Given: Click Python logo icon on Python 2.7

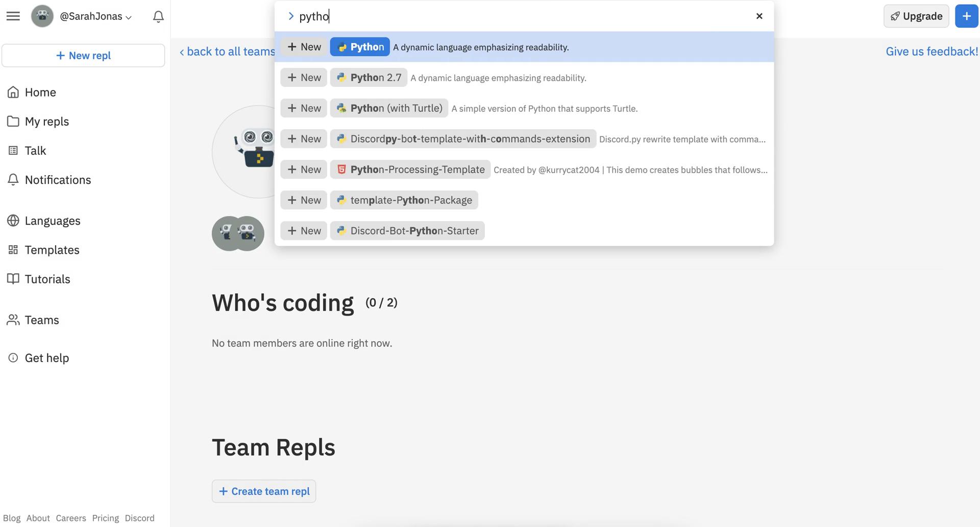Looking at the screenshot, I should 341,78.
